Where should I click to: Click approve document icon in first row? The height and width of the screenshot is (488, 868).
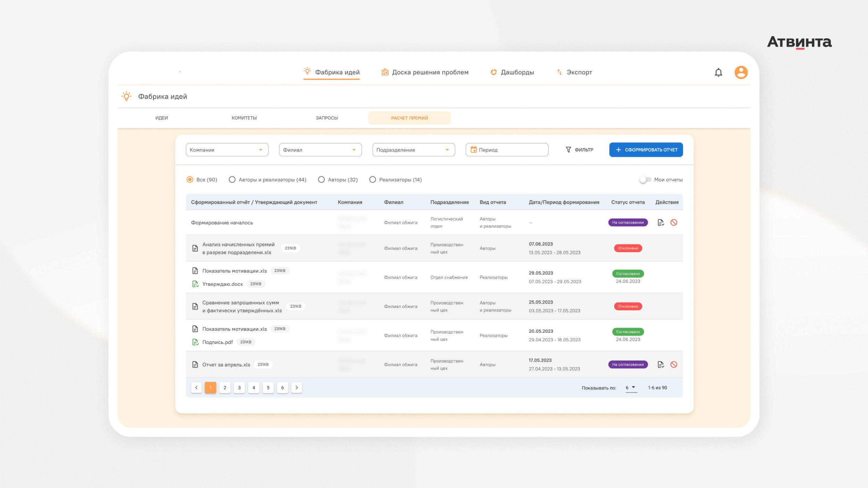(x=660, y=222)
